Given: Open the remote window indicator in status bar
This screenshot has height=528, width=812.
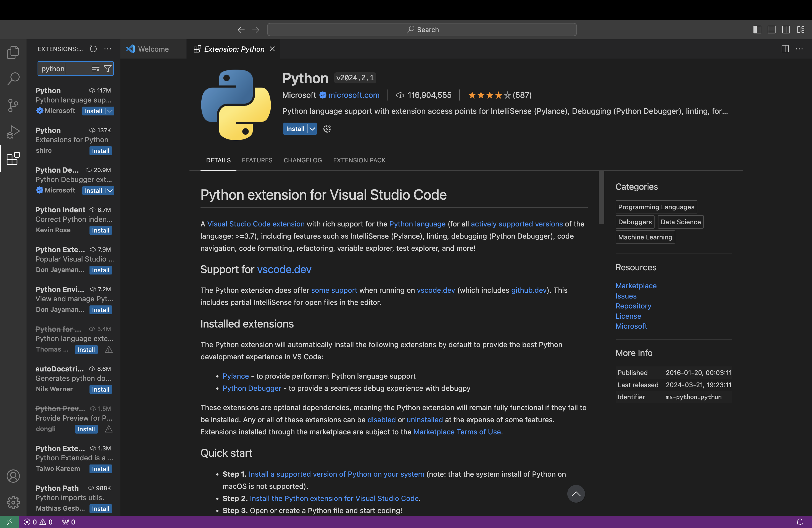Looking at the screenshot, I should click(x=9, y=522).
